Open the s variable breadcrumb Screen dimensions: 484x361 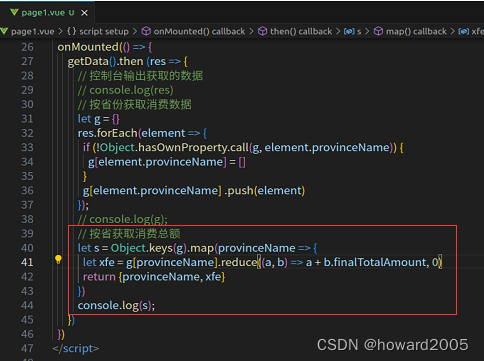[x=359, y=32]
